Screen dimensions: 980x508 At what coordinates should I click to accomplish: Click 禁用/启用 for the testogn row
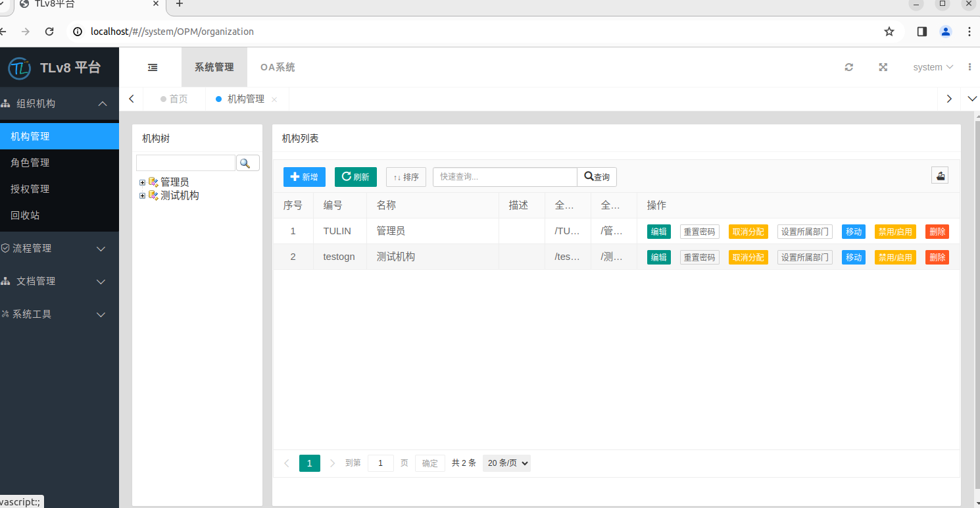point(895,257)
